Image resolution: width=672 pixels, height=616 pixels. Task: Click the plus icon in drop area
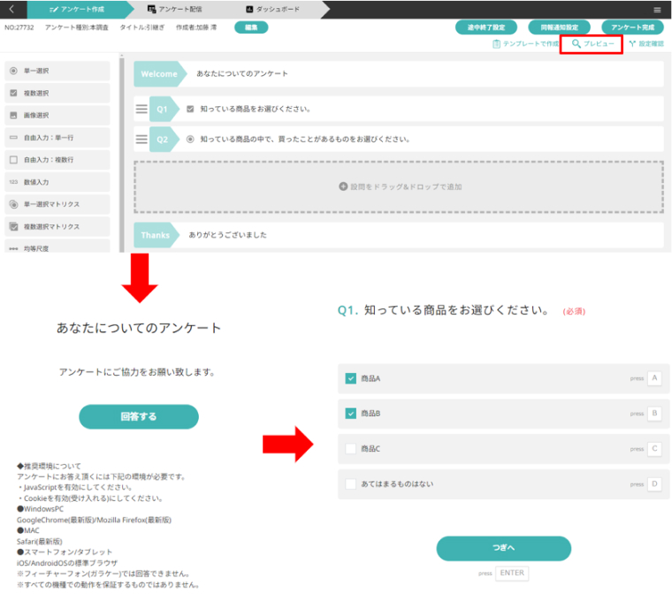(x=343, y=186)
